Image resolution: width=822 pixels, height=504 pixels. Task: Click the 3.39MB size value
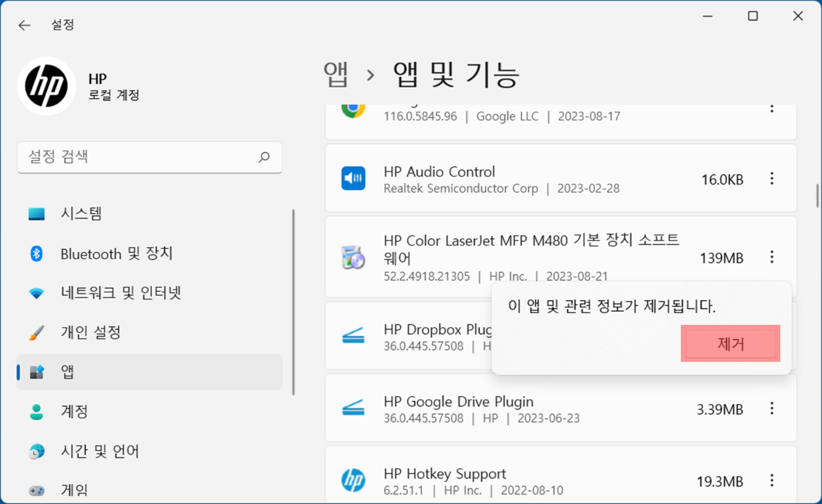720,410
